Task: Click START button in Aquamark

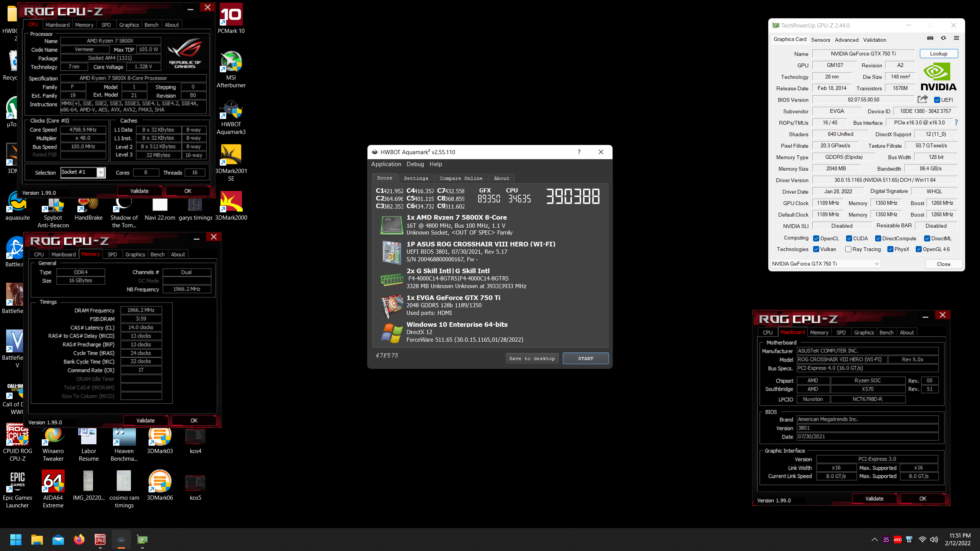Action: pos(585,359)
